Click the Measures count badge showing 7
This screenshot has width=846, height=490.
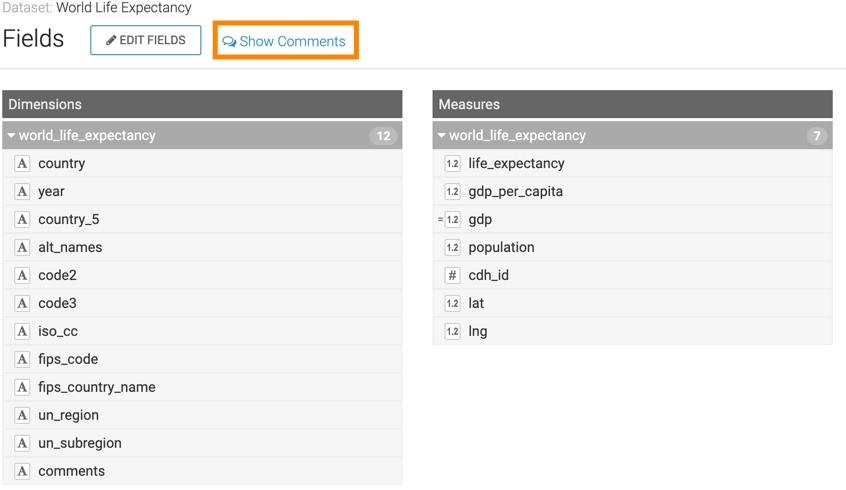[x=817, y=136]
